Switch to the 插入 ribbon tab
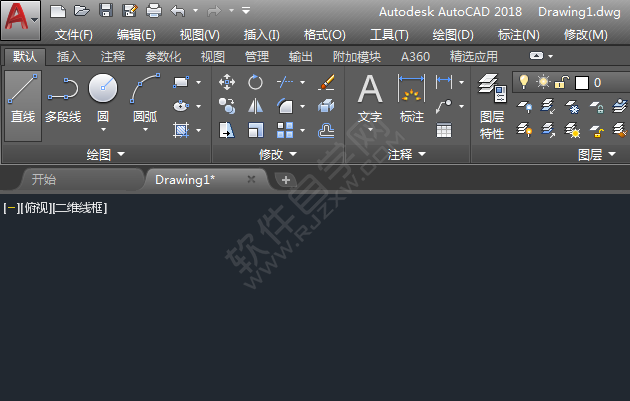630x401 pixels. click(69, 57)
